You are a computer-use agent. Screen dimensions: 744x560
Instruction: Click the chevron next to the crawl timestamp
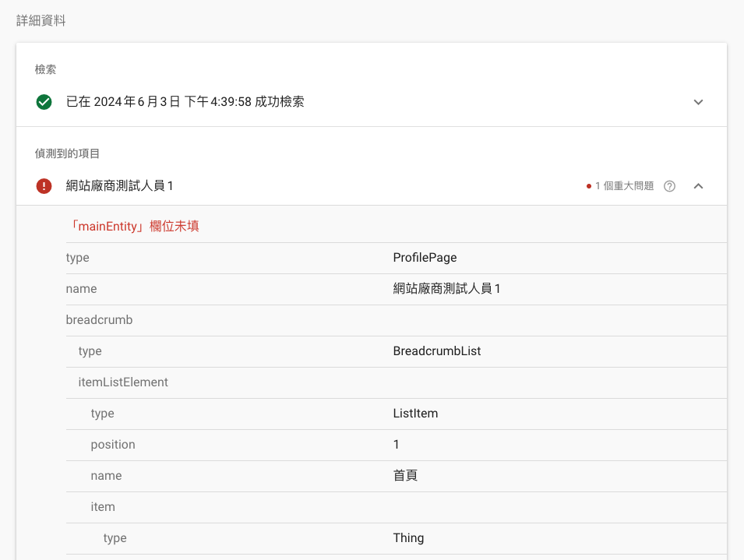click(x=699, y=102)
